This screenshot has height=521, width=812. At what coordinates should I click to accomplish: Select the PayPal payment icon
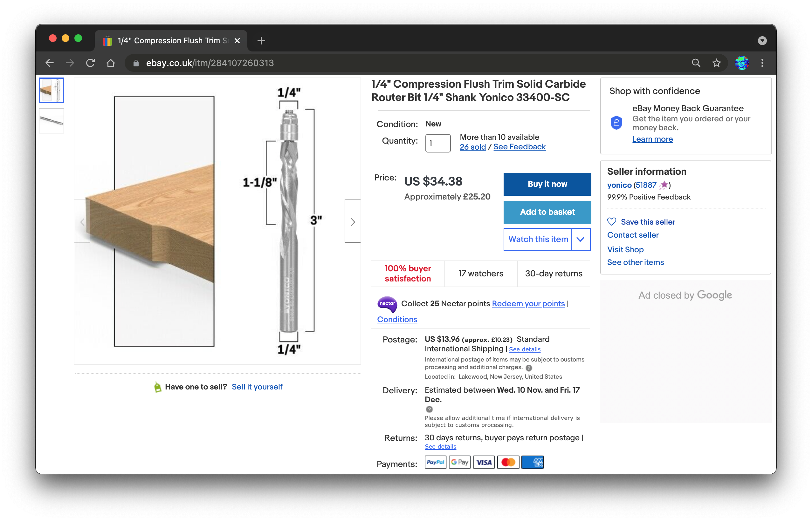tap(435, 462)
